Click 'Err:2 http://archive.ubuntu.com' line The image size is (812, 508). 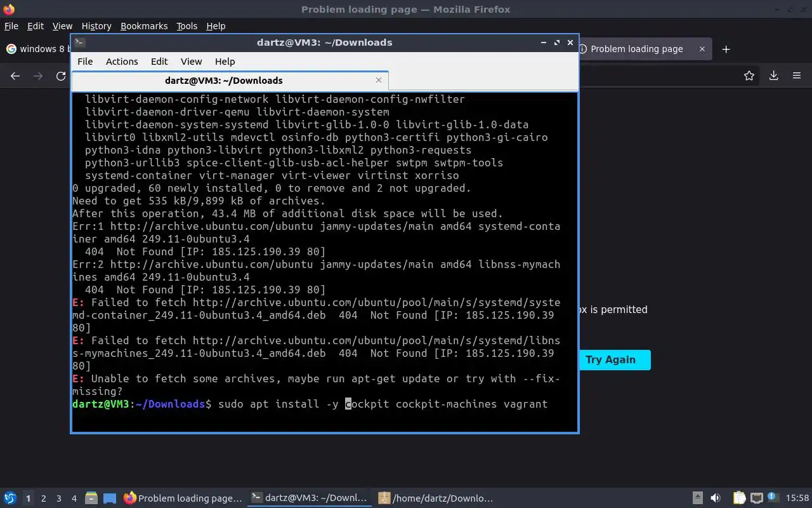316,264
